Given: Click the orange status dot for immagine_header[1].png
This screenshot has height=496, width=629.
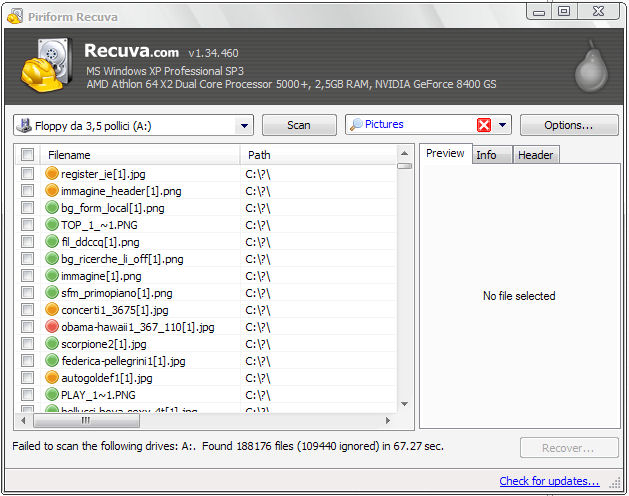Looking at the screenshot, I should coord(52,190).
